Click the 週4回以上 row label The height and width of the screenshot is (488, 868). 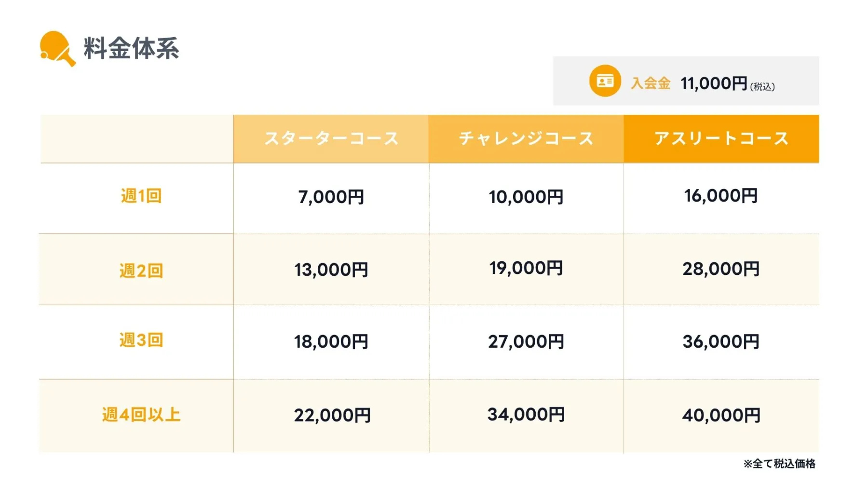pos(141,415)
